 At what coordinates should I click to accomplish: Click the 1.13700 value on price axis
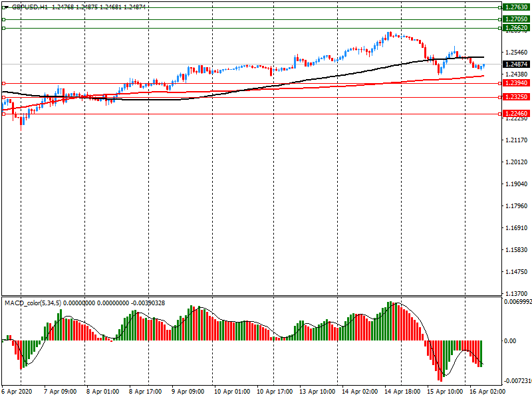click(517, 293)
